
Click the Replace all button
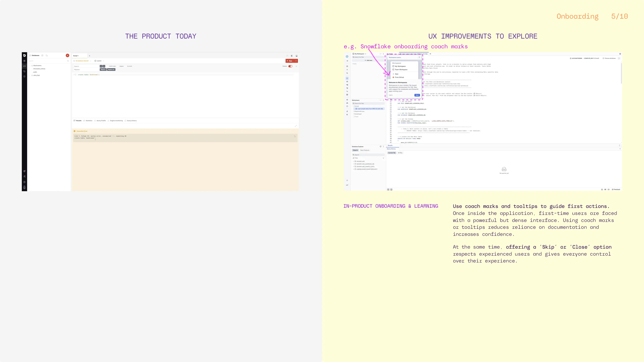click(111, 70)
